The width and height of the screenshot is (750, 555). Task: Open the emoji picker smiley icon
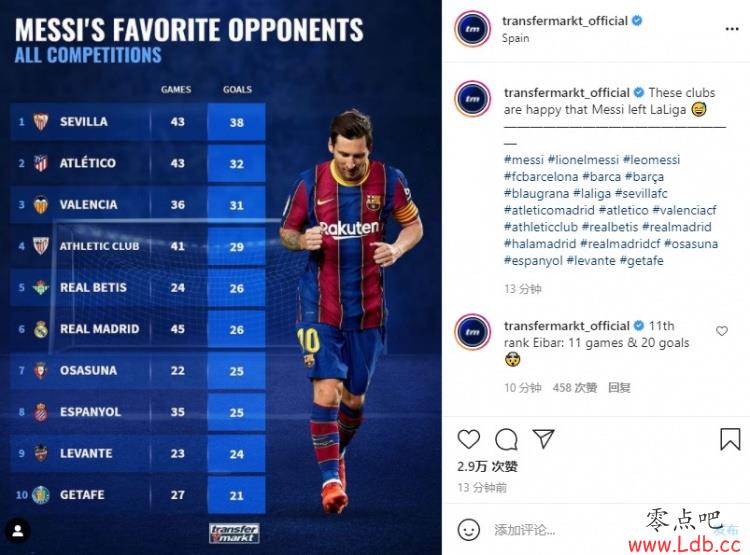[468, 530]
